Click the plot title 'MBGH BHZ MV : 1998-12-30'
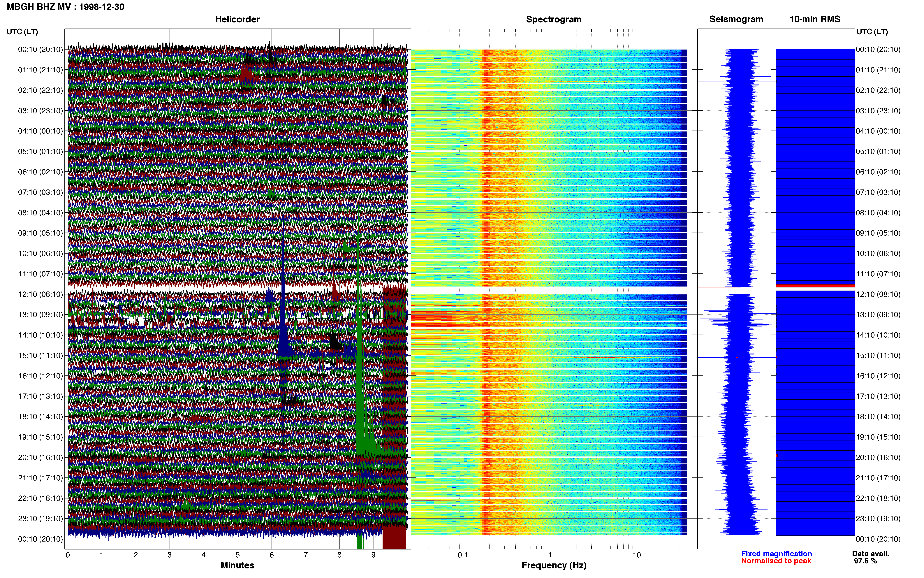Image resolution: width=924 pixels, height=578 pixels. click(x=65, y=7)
